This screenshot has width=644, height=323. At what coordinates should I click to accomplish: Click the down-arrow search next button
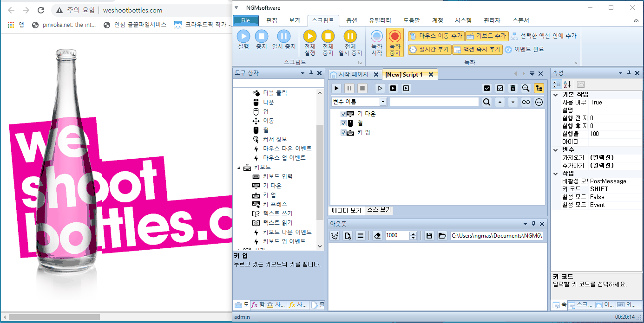(x=513, y=102)
